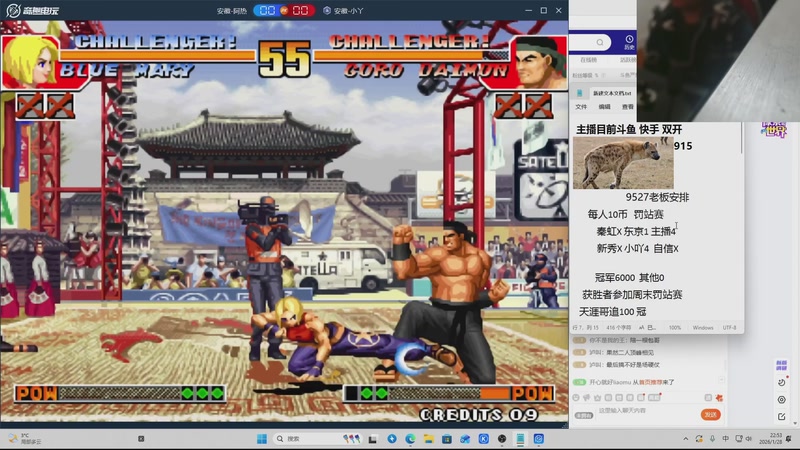Click the weather widget showing 3°C
The height and width of the screenshot is (450, 800).
click(26, 439)
